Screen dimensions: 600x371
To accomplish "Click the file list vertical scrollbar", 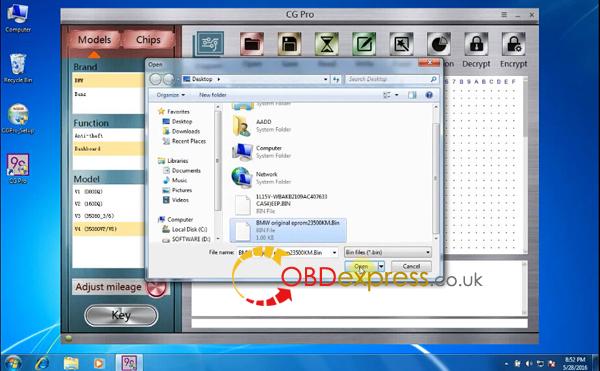I will 435,172.
